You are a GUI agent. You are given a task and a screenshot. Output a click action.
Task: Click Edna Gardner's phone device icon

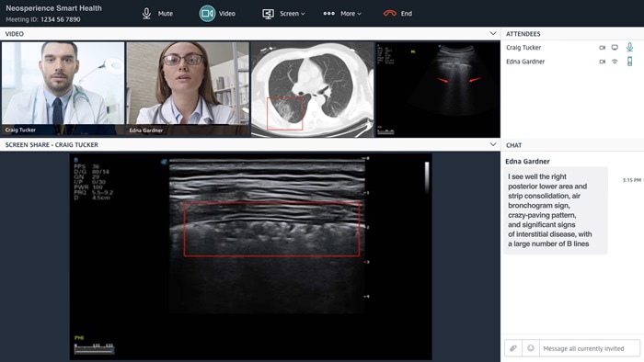click(x=629, y=62)
